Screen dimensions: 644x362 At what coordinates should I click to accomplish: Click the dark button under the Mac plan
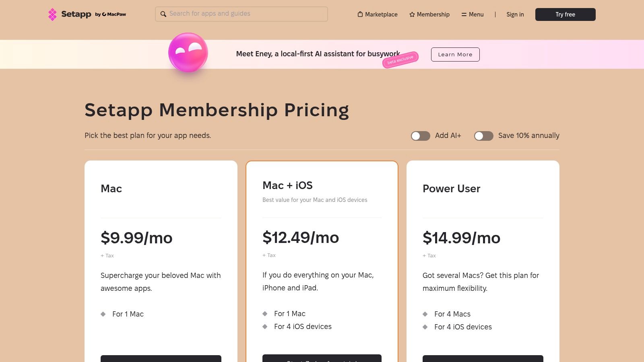(x=161, y=359)
